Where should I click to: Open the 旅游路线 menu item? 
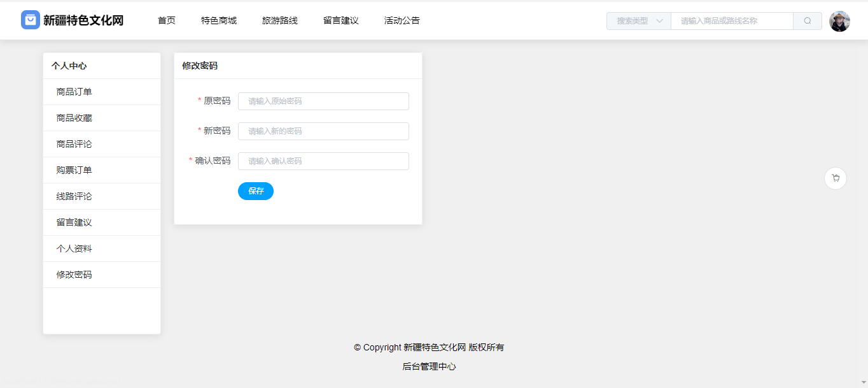[280, 20]
